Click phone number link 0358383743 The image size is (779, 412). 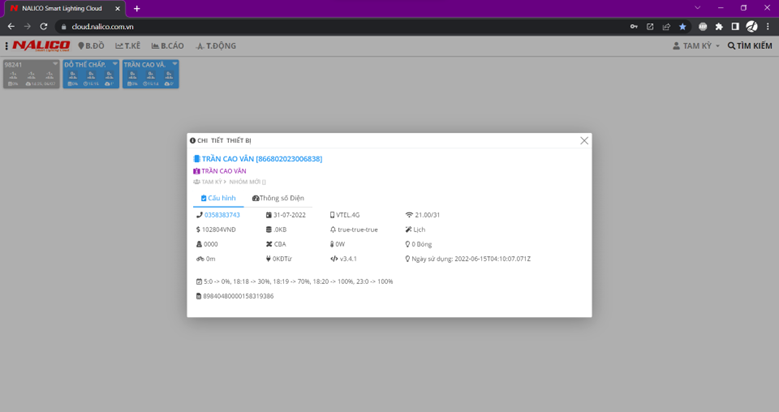[222, 215]
